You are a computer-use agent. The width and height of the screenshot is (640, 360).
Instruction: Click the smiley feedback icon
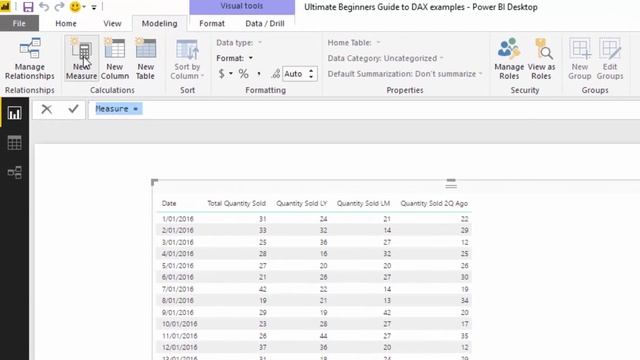[75, 7]
